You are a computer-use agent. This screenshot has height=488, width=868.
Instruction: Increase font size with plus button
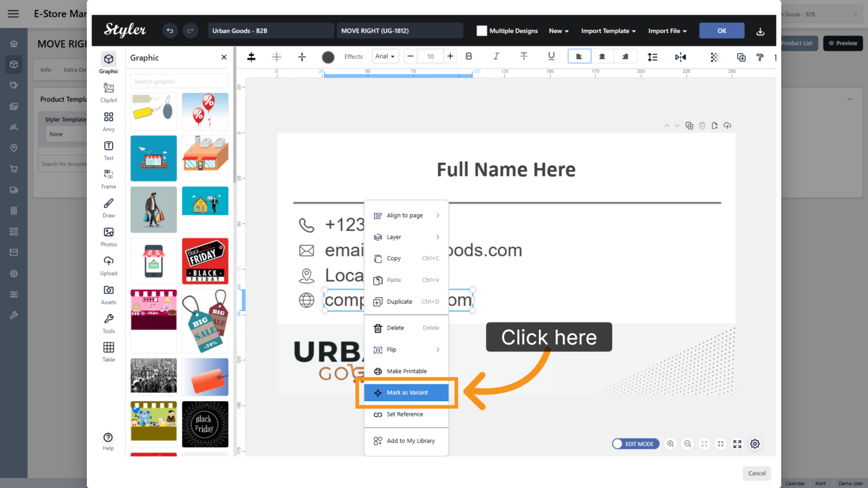450,56
